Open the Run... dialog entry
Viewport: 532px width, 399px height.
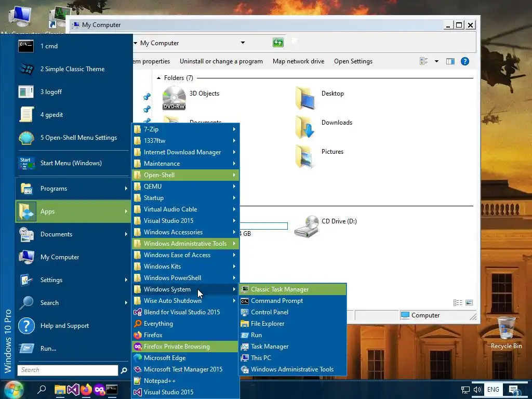pos(73,349)
